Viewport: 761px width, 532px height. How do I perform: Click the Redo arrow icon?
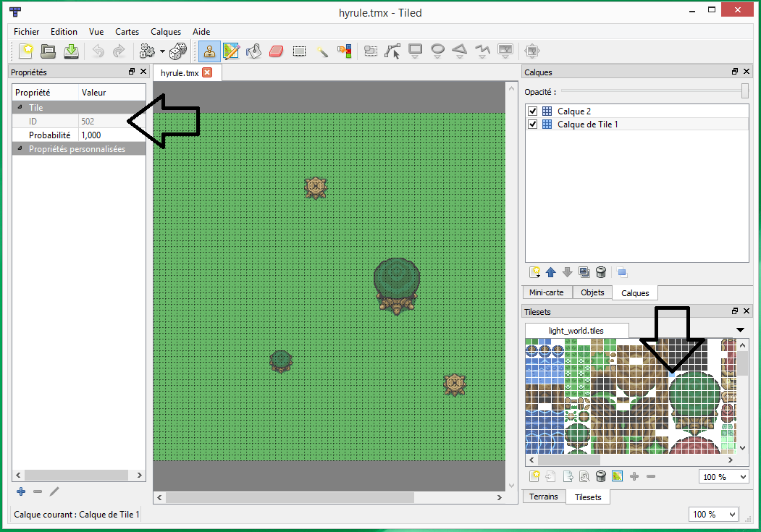click(119, 51)
